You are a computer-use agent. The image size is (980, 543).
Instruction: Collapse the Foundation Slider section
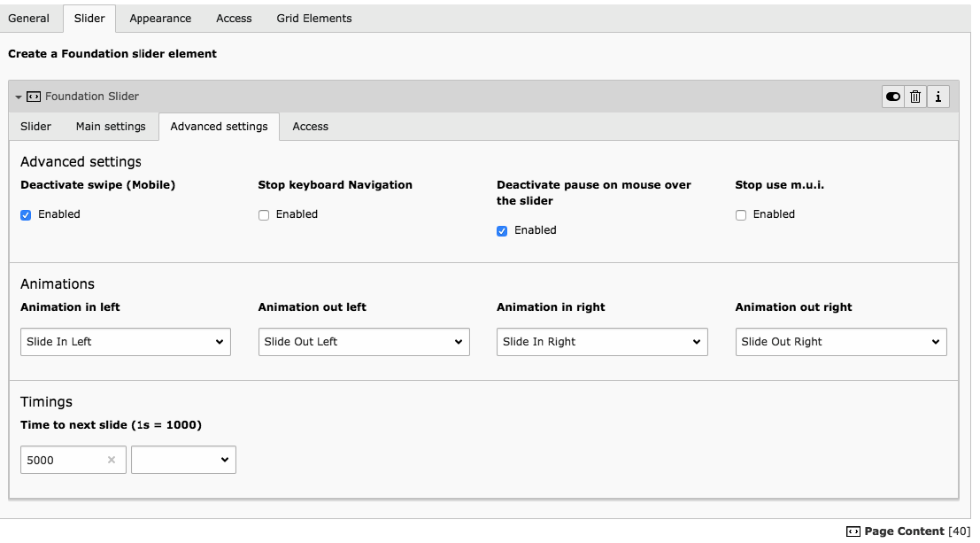coord(18,97)
